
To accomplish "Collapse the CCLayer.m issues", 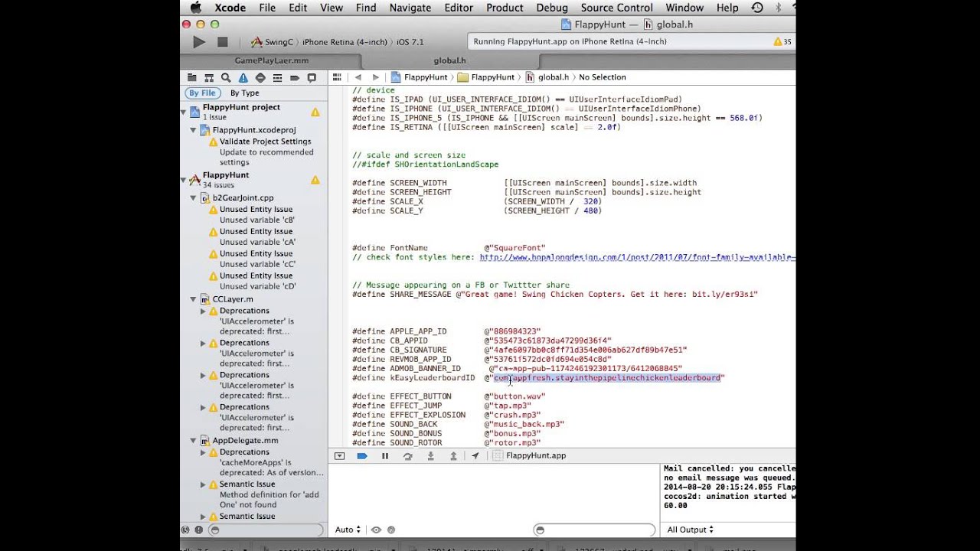I will click(194, 299).
